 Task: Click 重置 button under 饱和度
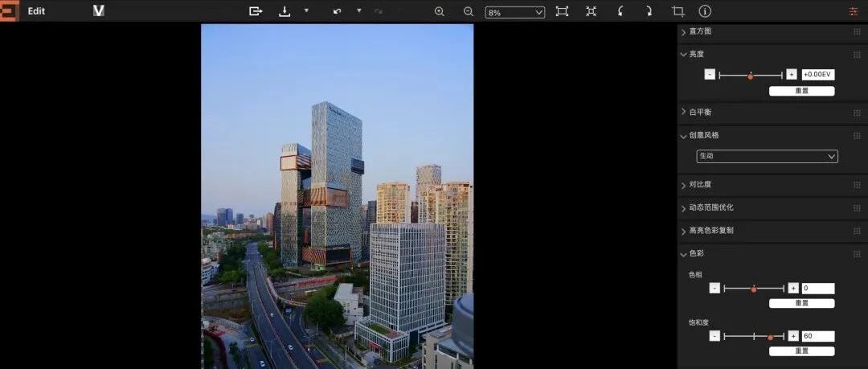click(x=801, y=351)
